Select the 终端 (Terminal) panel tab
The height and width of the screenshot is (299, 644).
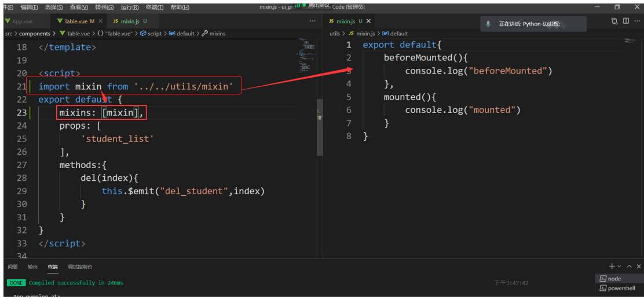[53, 267]
